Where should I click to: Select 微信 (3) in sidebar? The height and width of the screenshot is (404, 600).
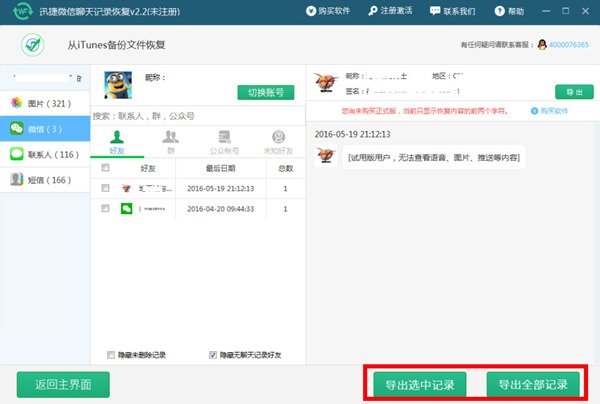45,129
